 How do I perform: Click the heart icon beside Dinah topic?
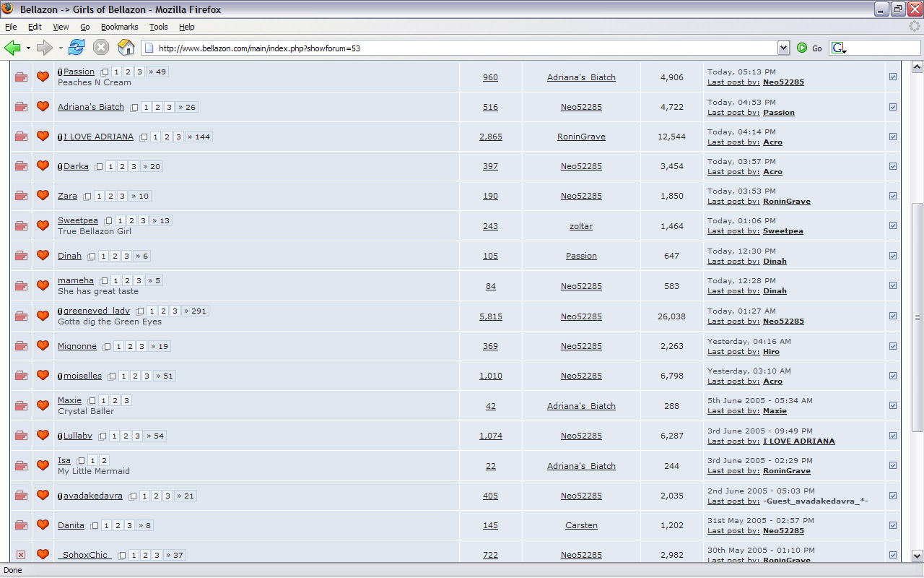pyautogui.click(x=43, y=256)
